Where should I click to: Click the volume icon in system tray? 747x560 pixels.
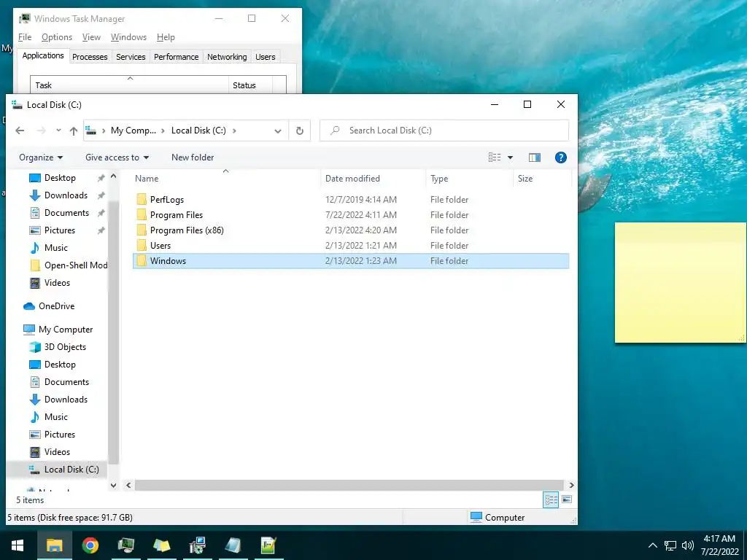click(687, 545)
